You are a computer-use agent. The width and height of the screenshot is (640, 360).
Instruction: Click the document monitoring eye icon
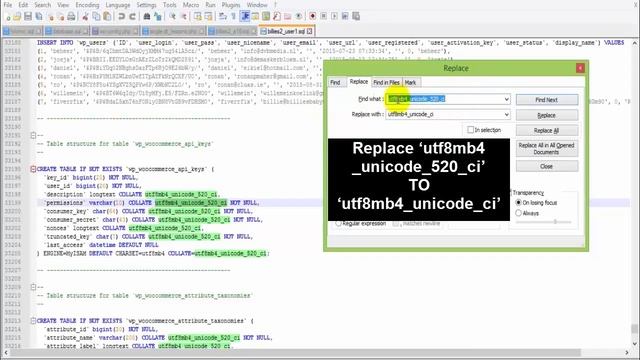click(x=299, y=16)
